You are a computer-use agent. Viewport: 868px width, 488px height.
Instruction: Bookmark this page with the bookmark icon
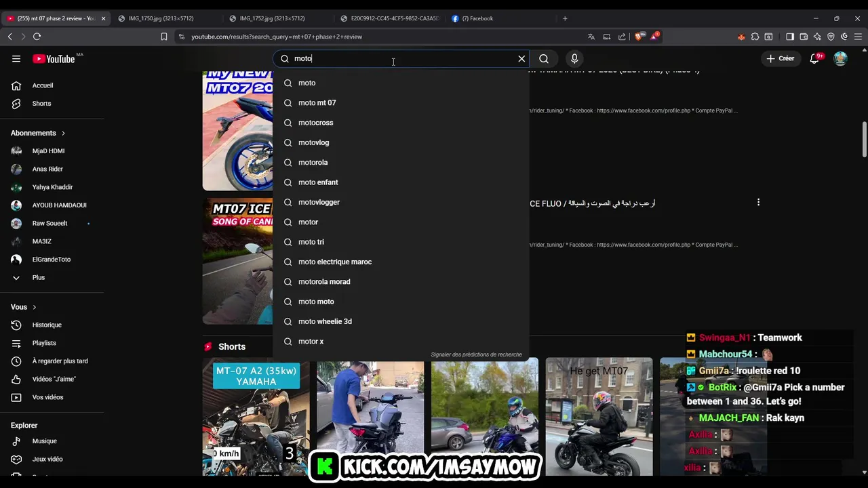coord(164,37)
